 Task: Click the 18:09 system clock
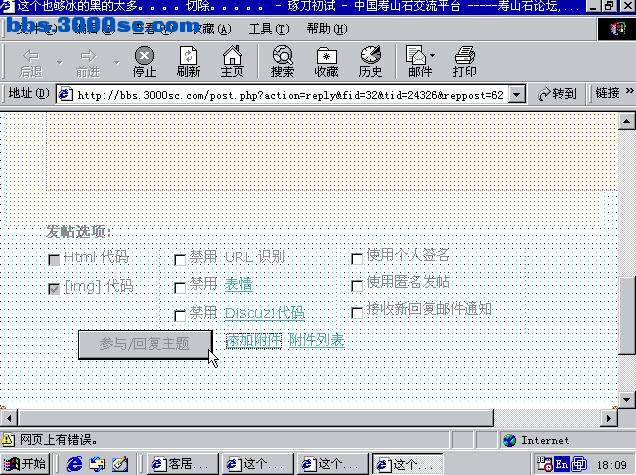[612, 465]
